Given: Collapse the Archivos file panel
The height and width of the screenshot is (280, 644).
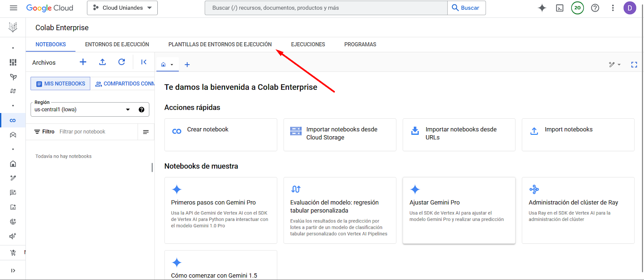Looking at the screenshot, I should coord(144,62).
